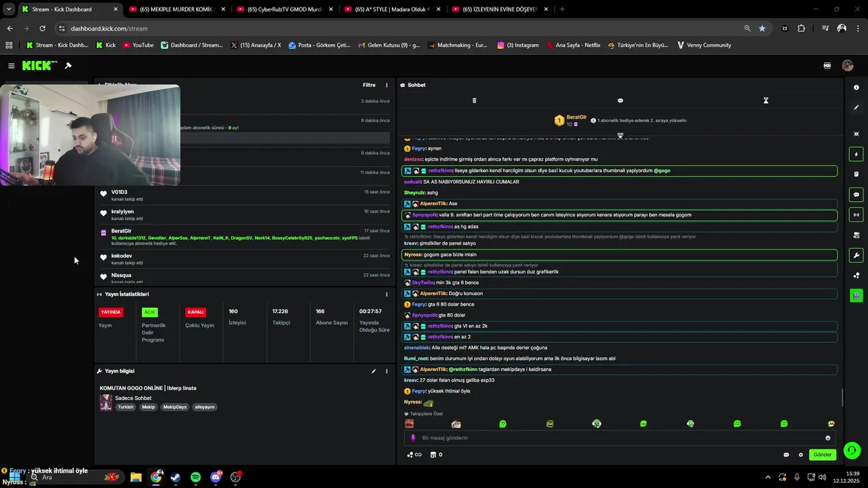Collapse the leaderboard banner with down arrow
Screen dimensions: 868x488
[x=620, y=136]
